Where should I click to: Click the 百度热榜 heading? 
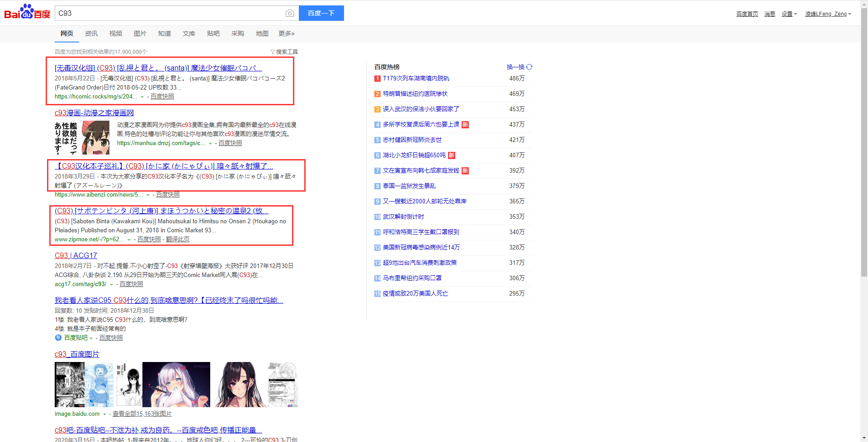coord(387,67)
